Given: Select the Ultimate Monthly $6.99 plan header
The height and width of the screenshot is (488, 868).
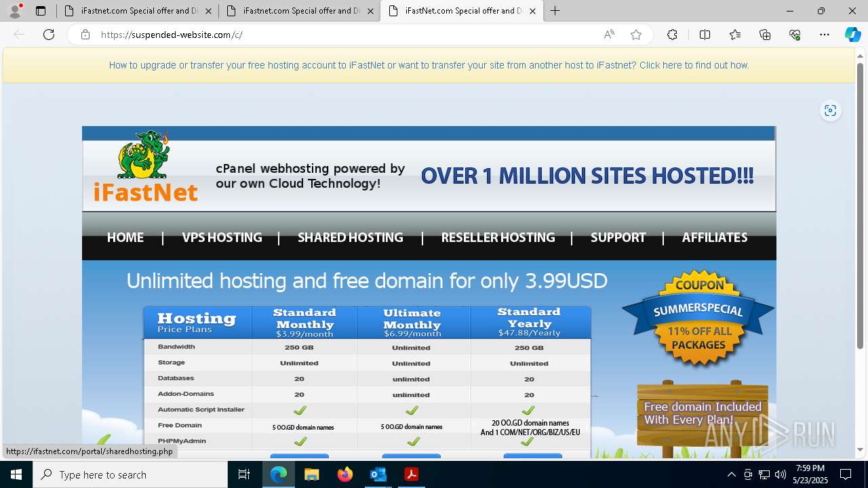Looking at the screenshot, I should 412,323.
